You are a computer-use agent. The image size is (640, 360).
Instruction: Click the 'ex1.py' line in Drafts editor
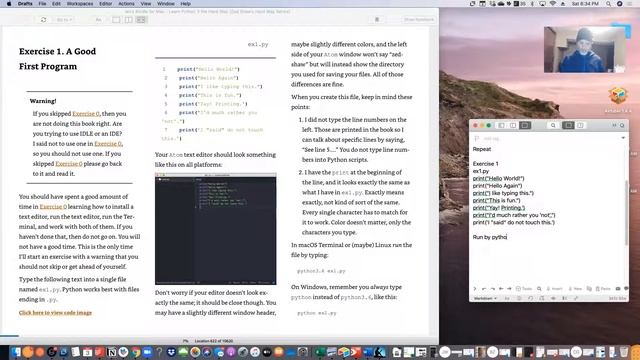(481, 171)
